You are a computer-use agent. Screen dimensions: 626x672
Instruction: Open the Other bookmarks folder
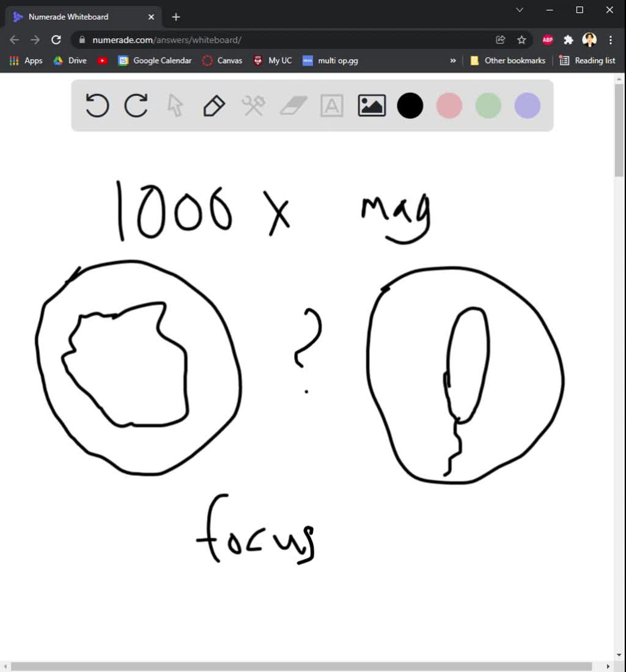tap(507, 60)
